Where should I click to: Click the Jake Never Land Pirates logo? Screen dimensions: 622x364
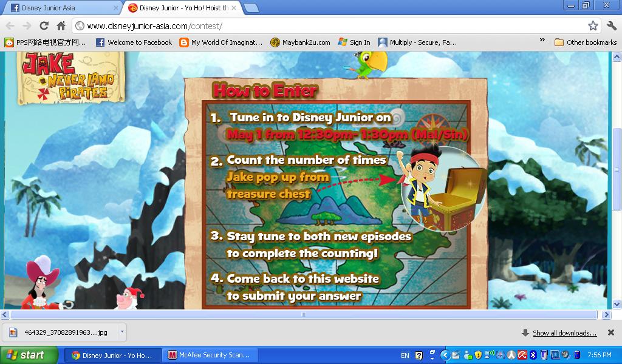point(70,77)
